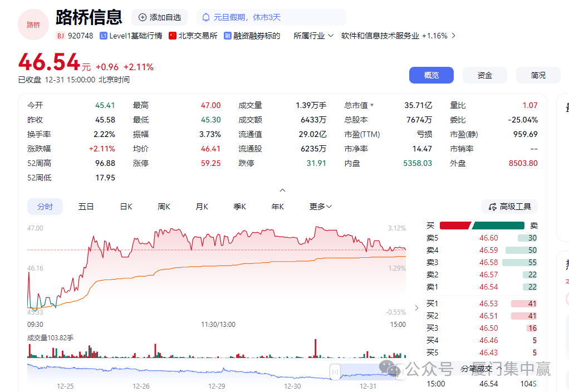Switch to the 简况 tab
The width and height of the screenshot is (569, 392).
(x=538, y=75)
